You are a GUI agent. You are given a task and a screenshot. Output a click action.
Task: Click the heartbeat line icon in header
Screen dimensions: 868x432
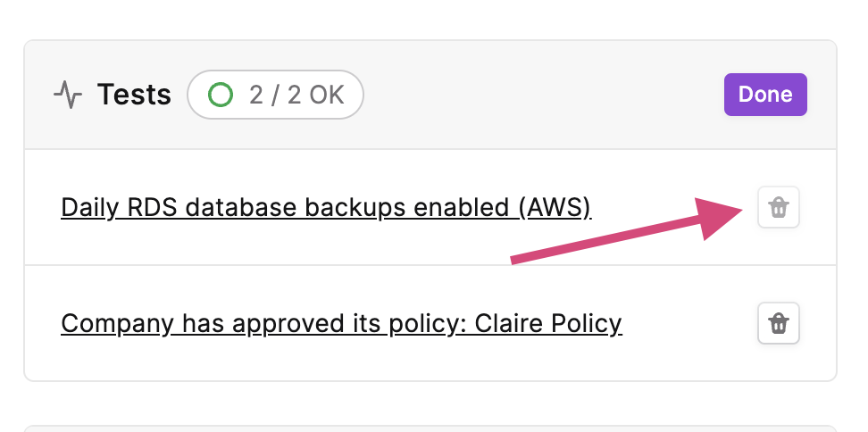[68, 95]
